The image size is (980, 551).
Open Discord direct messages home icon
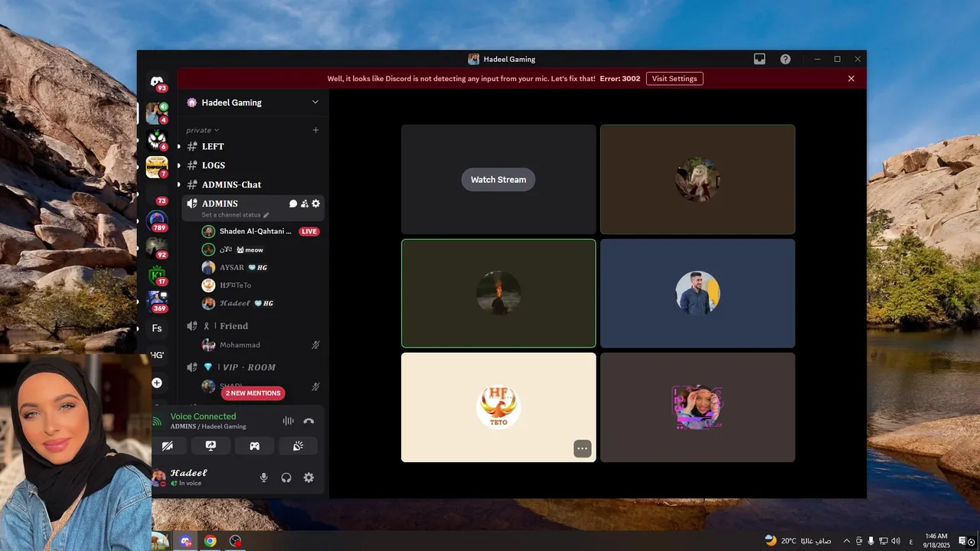[x=157, y=82]
